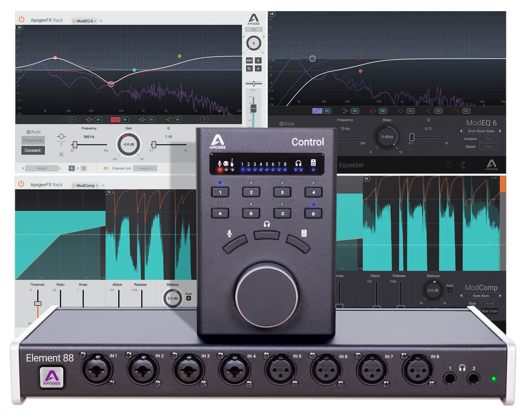Click the copy A to B arrow
This screenshot has height=419, width=532.
point(78,168)
